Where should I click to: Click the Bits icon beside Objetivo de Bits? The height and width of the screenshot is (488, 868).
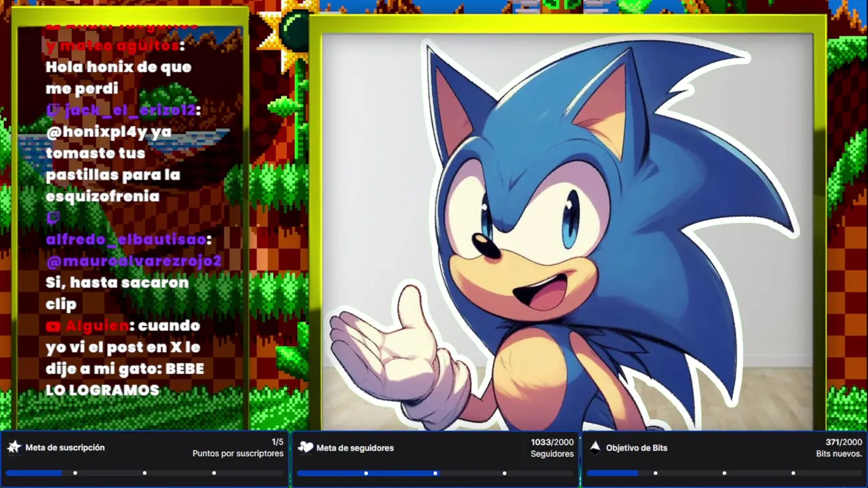tap(595, 447)
